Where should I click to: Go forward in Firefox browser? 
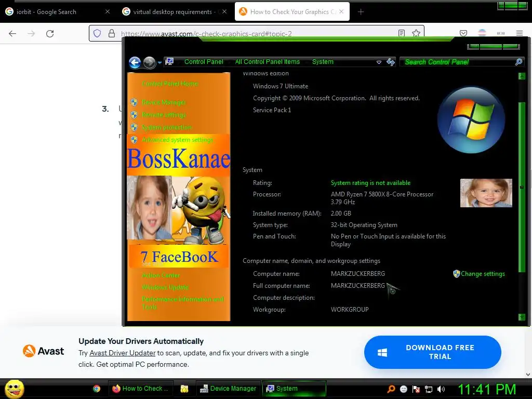pos(31,33)
